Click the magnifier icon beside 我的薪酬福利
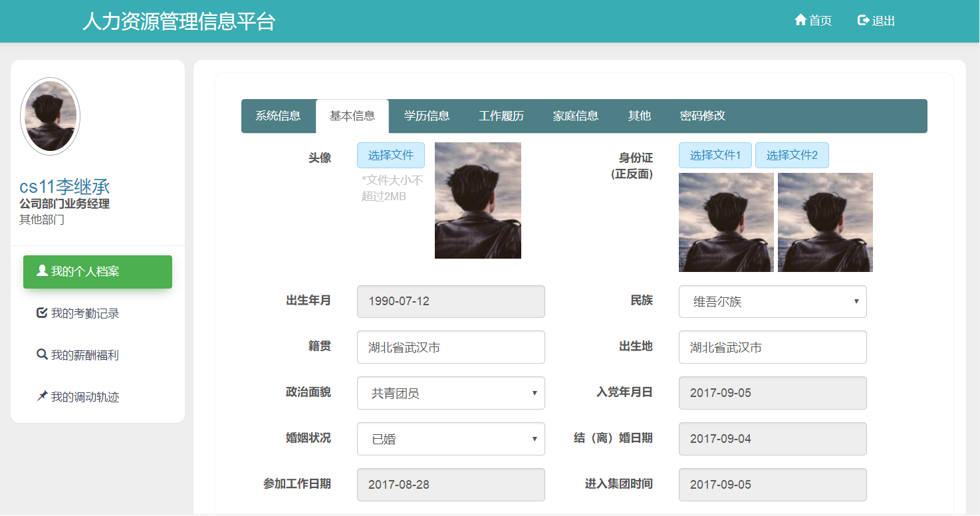Screen dimensions: 980x516 pyautogui.click(x=42, y=354)
